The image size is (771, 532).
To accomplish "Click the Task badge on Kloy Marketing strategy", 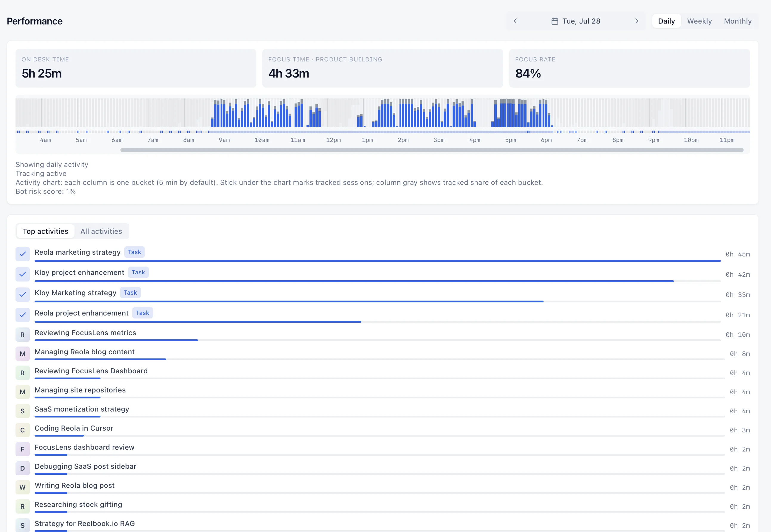I will click(130, 293).
